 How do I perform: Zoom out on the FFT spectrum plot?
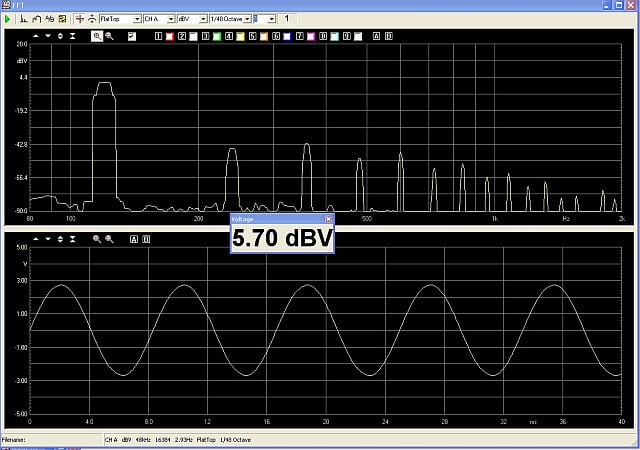109,36
